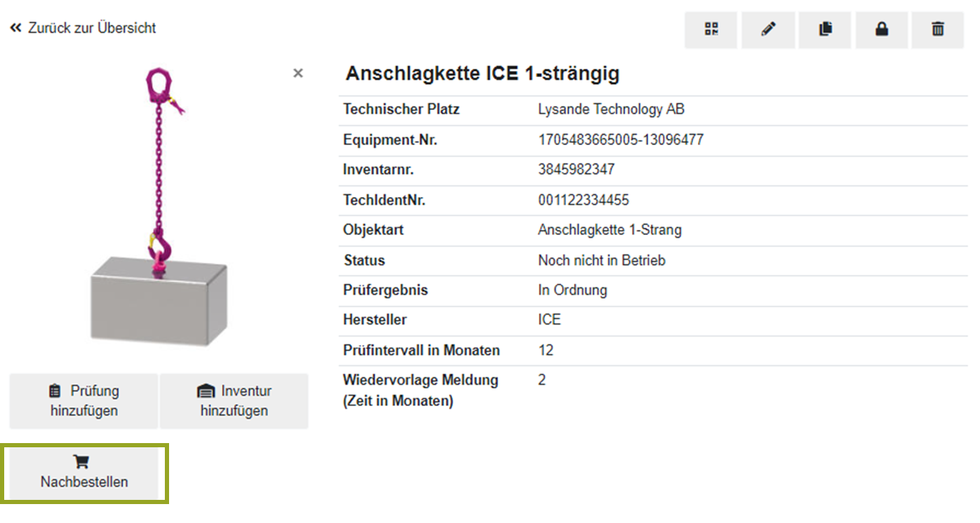Click the Prüfergebnis value In Ordnung

point(572,290)
